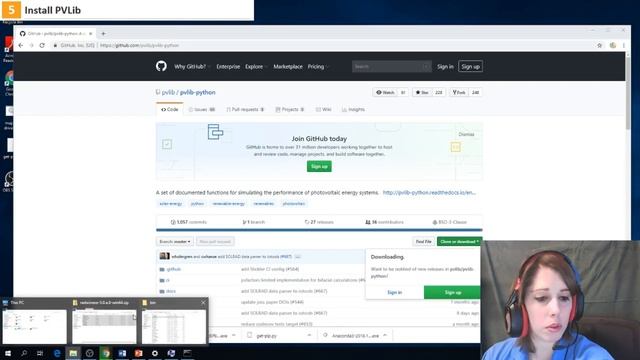640x360 pixels.
Task: Click the GitHub Octocat logo
Action: (161, 66)
